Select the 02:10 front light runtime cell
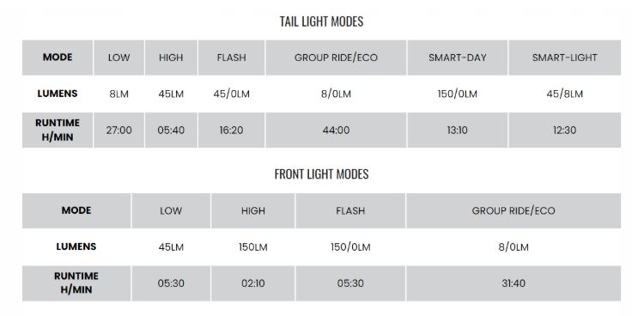Image resolution: width=644 pixels, height=316 pixels. [x=253, y=283]
